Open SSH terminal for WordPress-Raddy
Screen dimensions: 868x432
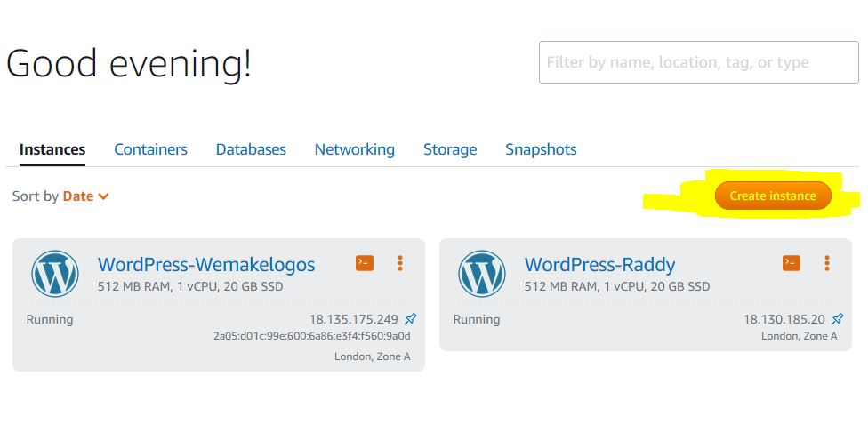click(791, 263)
